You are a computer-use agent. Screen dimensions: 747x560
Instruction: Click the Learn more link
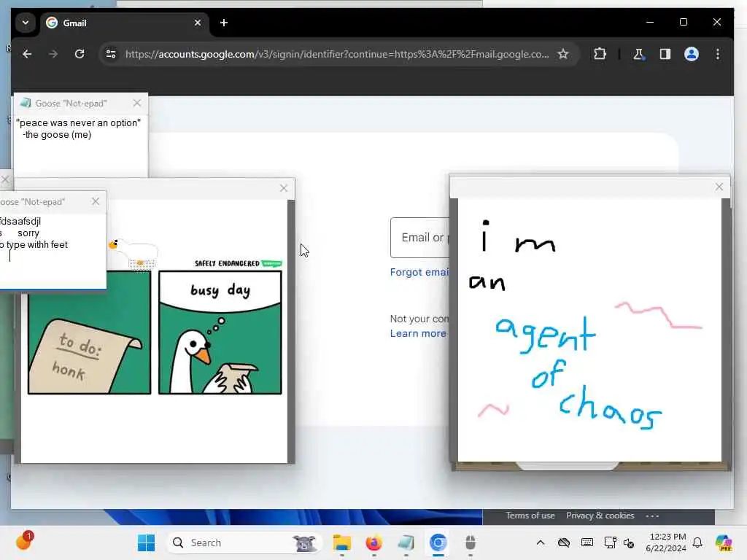[418, 333]
